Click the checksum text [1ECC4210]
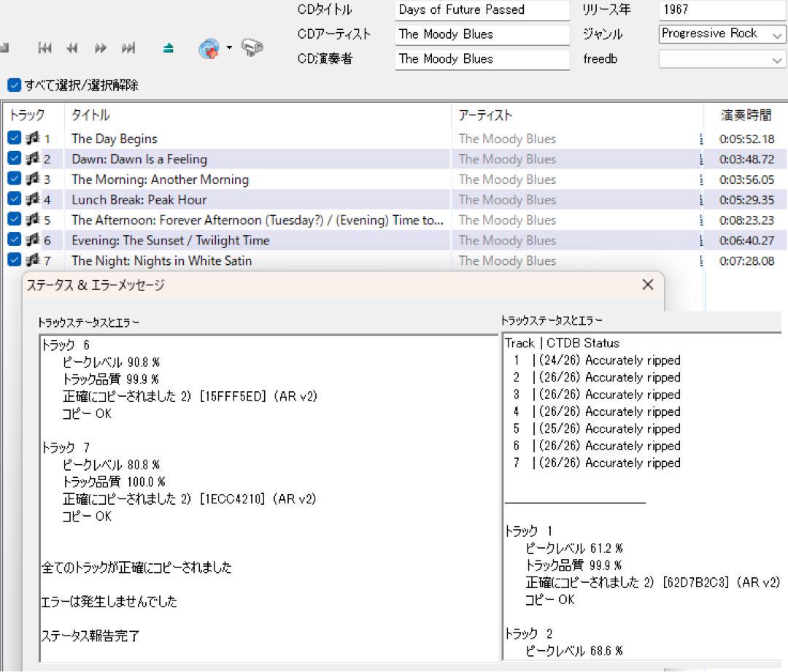The width and height of the screenshot is (788, 672). [232, 499]
